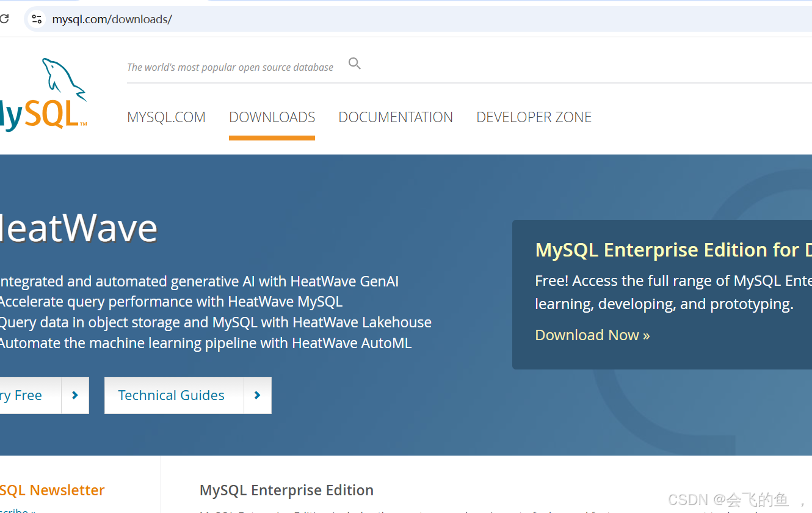Click the MySQL Newsletter heading
812x513 pixels.
click(x=53, y=490)
